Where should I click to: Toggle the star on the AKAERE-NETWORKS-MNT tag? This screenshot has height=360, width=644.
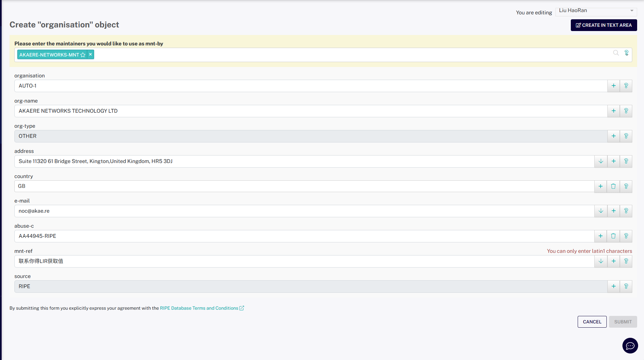click(83, 55)
